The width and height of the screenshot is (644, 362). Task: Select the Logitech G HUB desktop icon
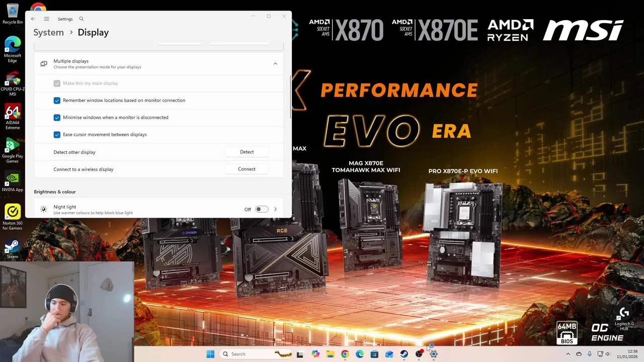624,318
